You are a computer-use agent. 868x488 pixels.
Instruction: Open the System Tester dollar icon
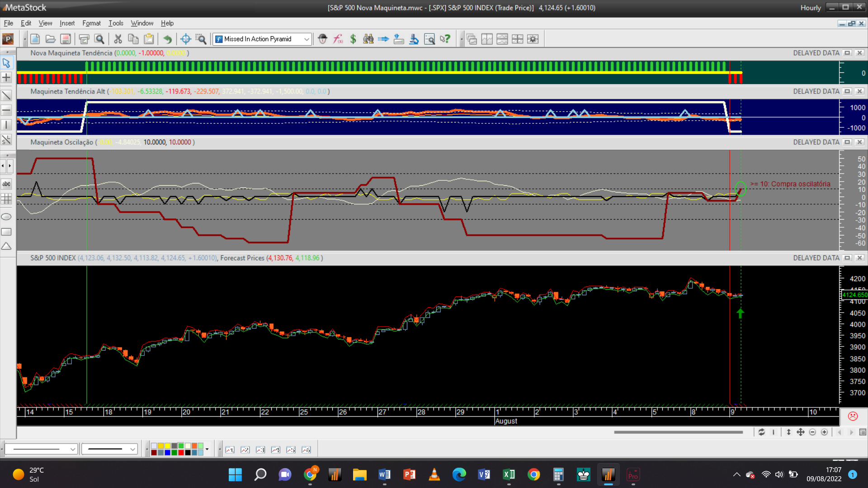(353, 39)
